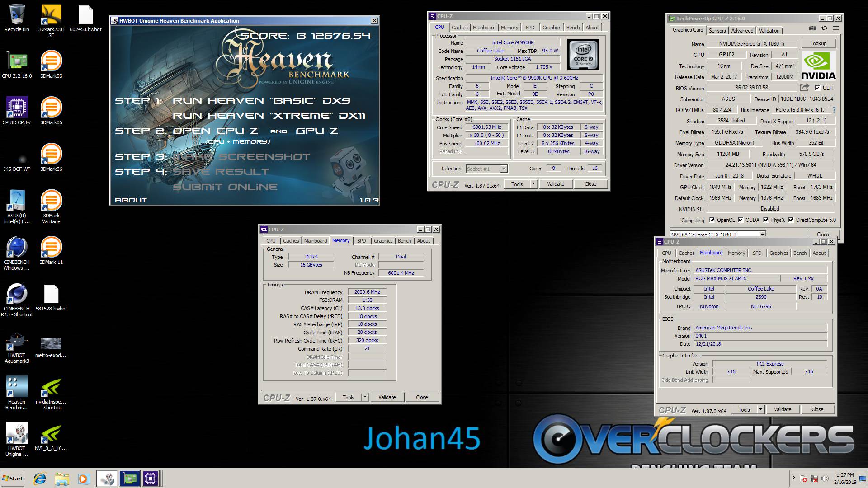868x488 pixels.
Task: Open the Advanced tab in GPU-Z
Action: (742, 31)
